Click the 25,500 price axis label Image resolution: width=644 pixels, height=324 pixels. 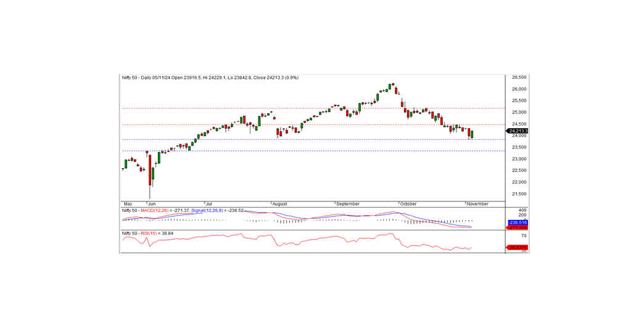[519, 100]
